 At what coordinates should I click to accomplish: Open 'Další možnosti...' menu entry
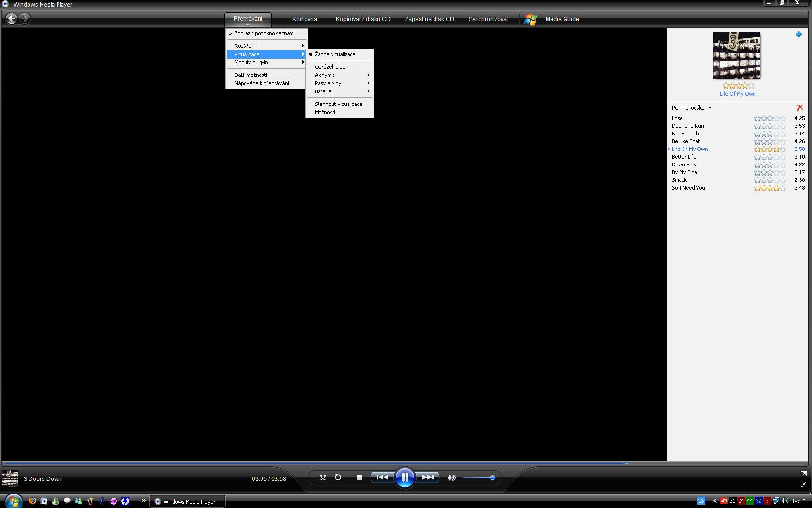266,75
